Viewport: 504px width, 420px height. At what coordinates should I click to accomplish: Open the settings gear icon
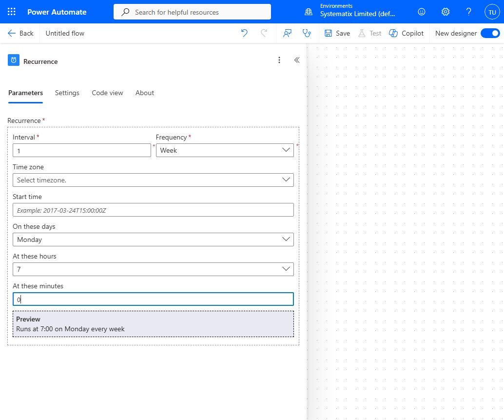445,12
